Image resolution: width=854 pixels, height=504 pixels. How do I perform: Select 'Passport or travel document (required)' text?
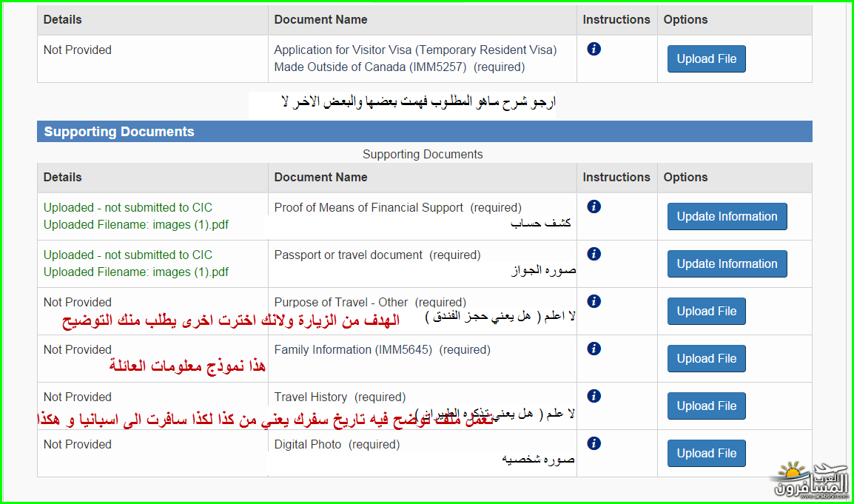click(x=377, y=255)
